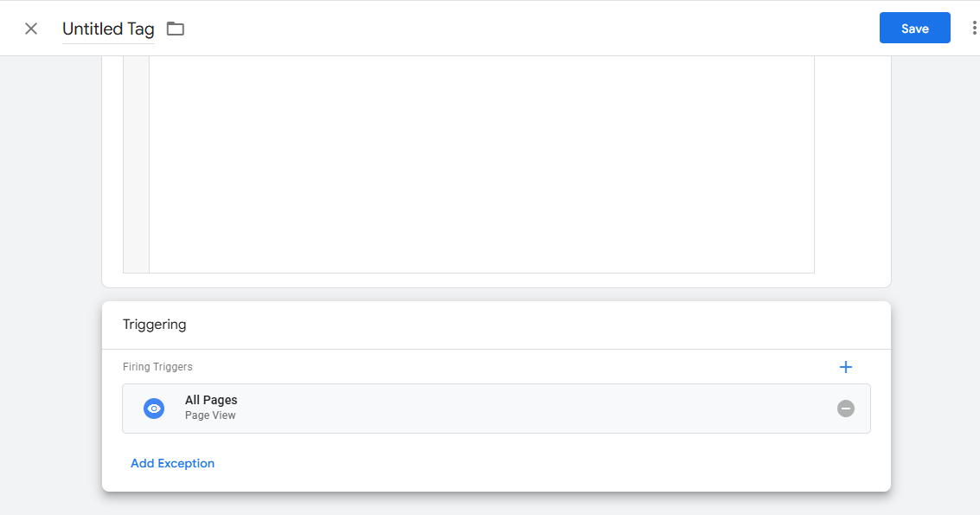
Task: Click the Firing Triggers label
Action: pos(157,367)
